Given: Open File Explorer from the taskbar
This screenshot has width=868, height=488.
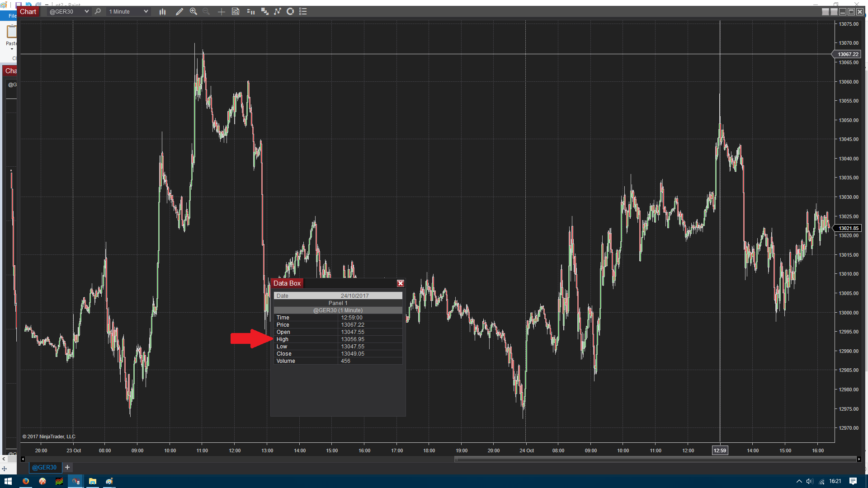Looking at the screenshot, I should point(93,481).
